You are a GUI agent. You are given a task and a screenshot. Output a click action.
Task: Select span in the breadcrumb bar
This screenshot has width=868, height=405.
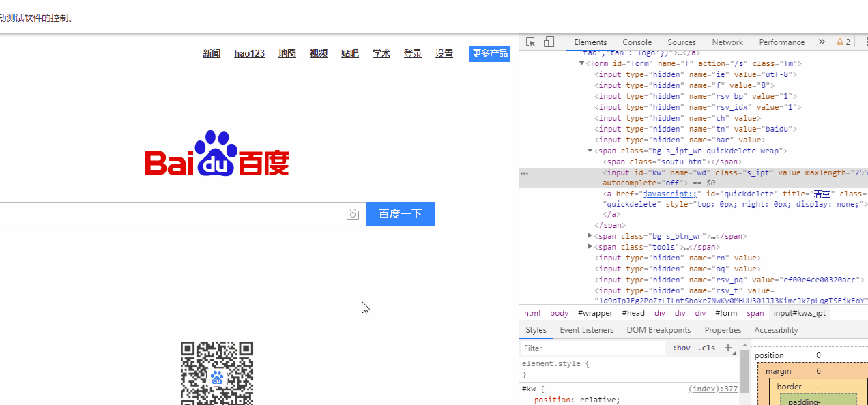click(755, 313)
